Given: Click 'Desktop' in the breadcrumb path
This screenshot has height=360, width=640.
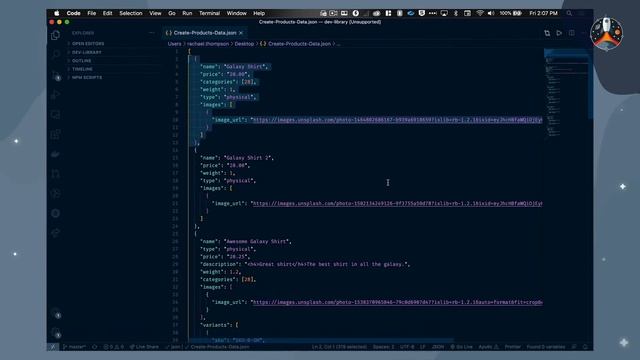Looking at the screenshot, I should click(244, 44).
